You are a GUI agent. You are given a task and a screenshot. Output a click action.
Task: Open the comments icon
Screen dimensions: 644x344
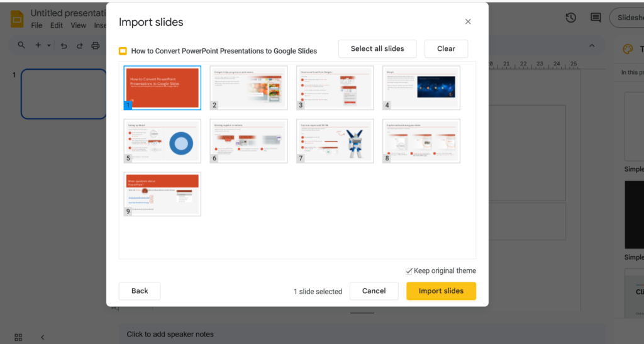click(595, 18)
